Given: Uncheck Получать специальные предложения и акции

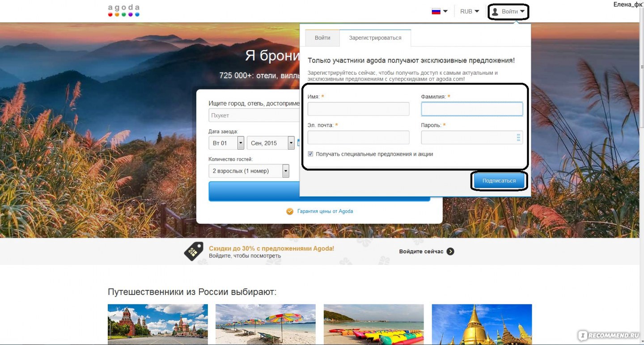Looking at the screenshot, I should (310, 154).
